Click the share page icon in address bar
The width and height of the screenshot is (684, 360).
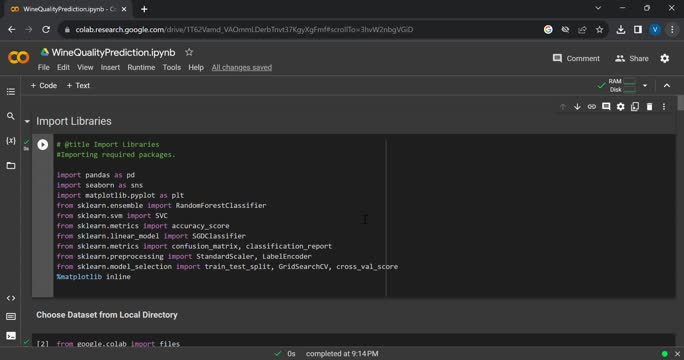pyautogui.click(x=582, y=29)
